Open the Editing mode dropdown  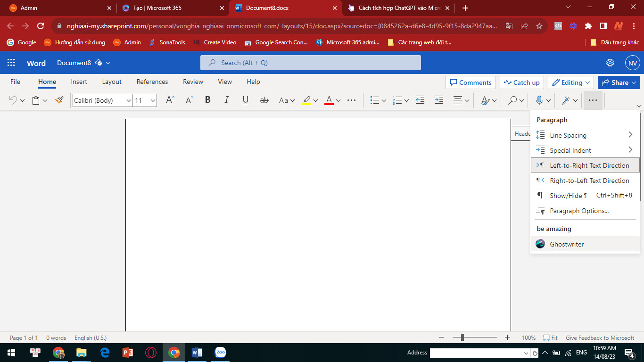[x=571, y=82]
